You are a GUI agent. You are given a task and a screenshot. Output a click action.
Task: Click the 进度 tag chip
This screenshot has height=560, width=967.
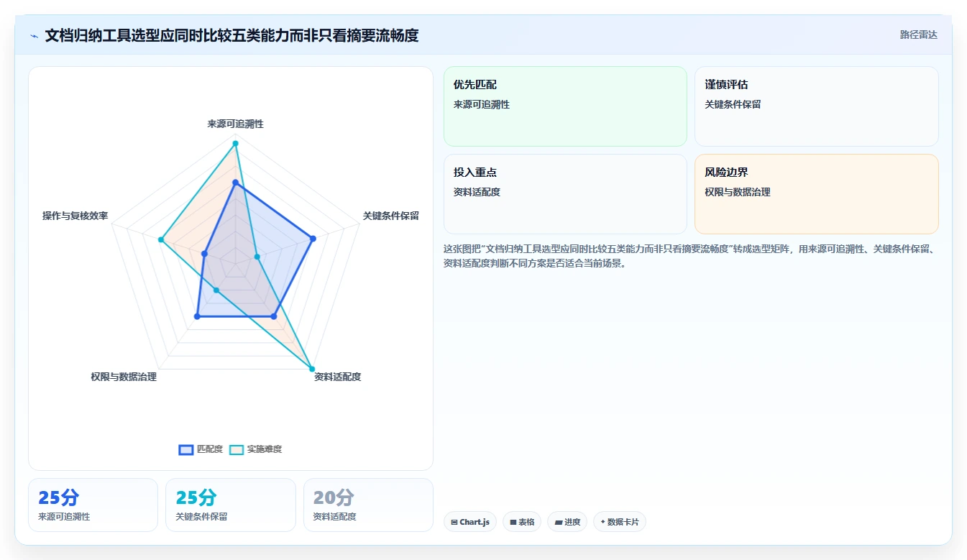pos(567,522)
